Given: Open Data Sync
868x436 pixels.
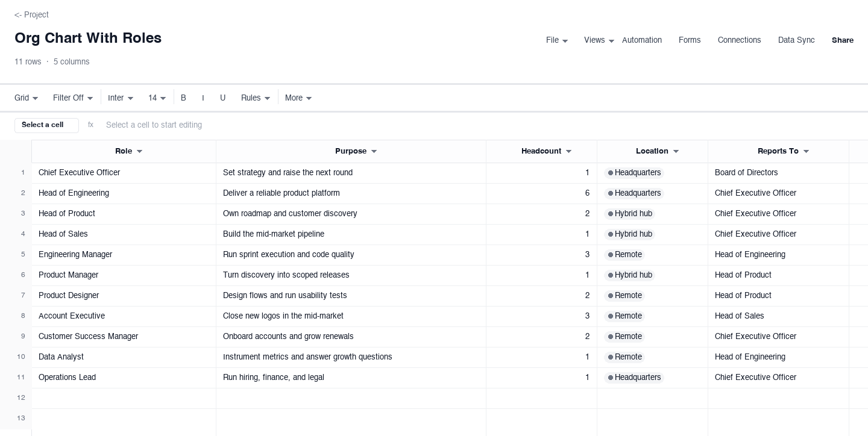Looking at the screenshot, I should tap(796, 40).
